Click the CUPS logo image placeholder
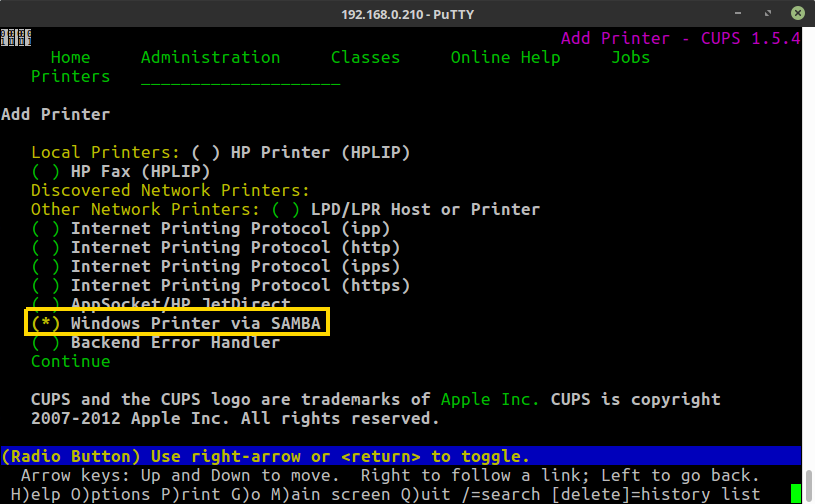The image size is (815, 504). point(15,38)
